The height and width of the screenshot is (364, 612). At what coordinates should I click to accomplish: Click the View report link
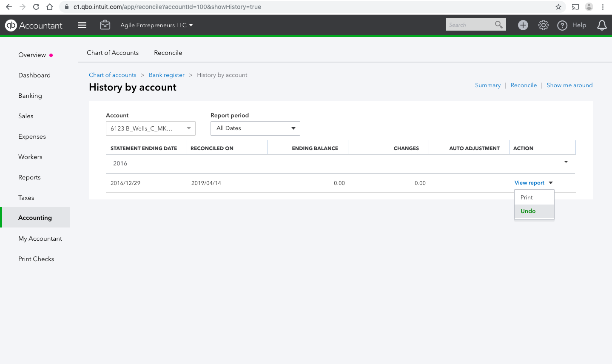coord(529,183)
